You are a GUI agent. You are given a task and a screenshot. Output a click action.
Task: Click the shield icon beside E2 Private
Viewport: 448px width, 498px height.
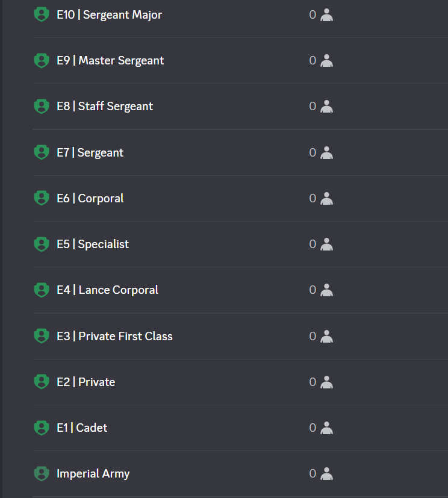coord(41,382)
